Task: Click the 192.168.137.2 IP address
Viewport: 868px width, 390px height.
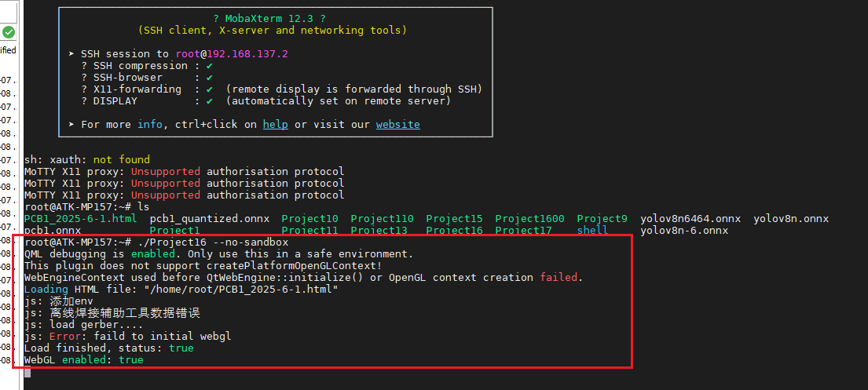Action: [247, 53]
